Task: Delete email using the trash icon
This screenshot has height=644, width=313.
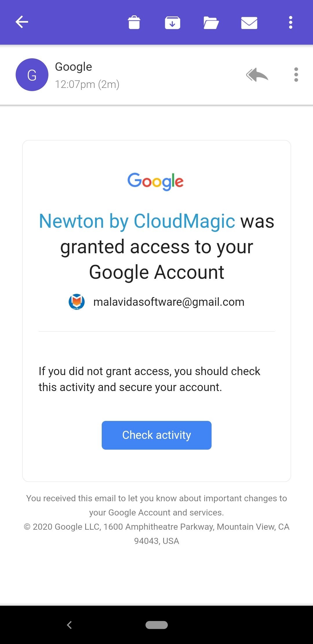Action: (134, 22)
